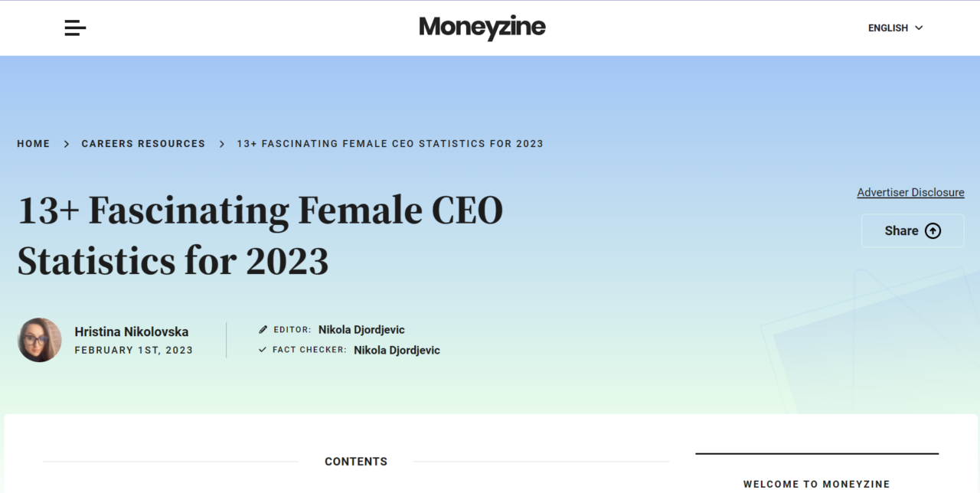
Task: Open author Hristina Nikolovska's profile
Action: [x=132, y=332]
